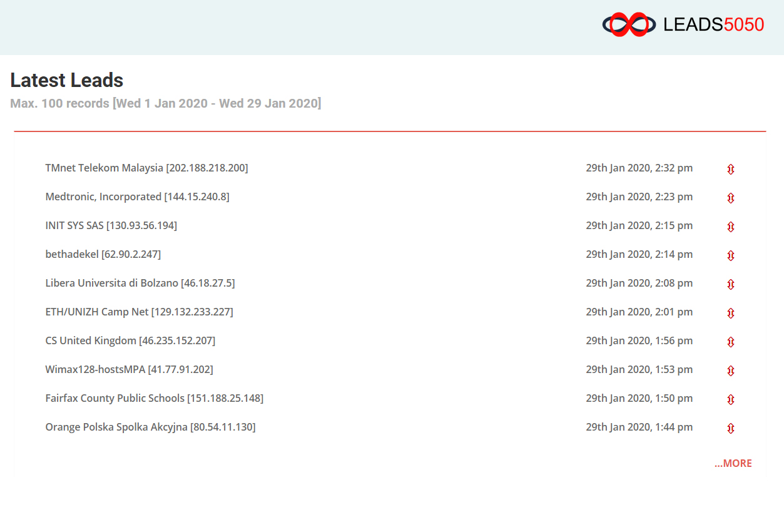Expand the ETH/UNIZH Camp Net row arrow
Image resolution: width=784 pixels, height=532 pixels.
(731, 313)
